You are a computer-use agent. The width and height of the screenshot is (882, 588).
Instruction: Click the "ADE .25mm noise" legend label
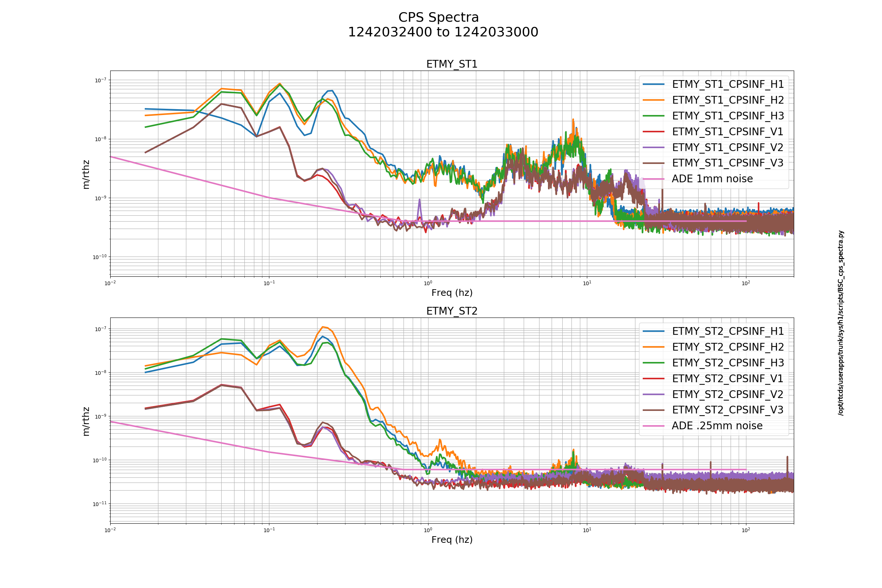click(x=717, y=426)
